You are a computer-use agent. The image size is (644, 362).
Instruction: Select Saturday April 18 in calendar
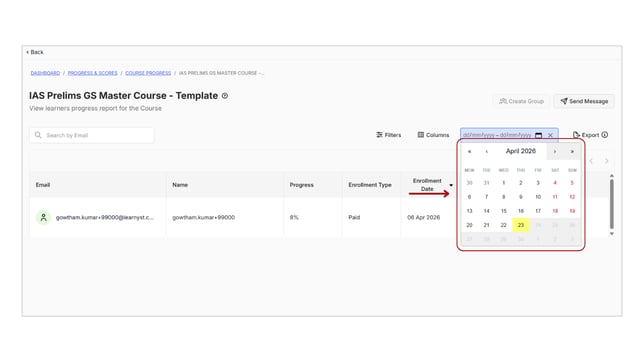[555, 211]
